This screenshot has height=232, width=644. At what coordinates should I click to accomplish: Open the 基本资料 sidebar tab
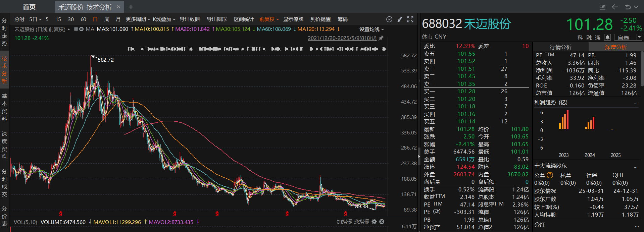[4, 107]
